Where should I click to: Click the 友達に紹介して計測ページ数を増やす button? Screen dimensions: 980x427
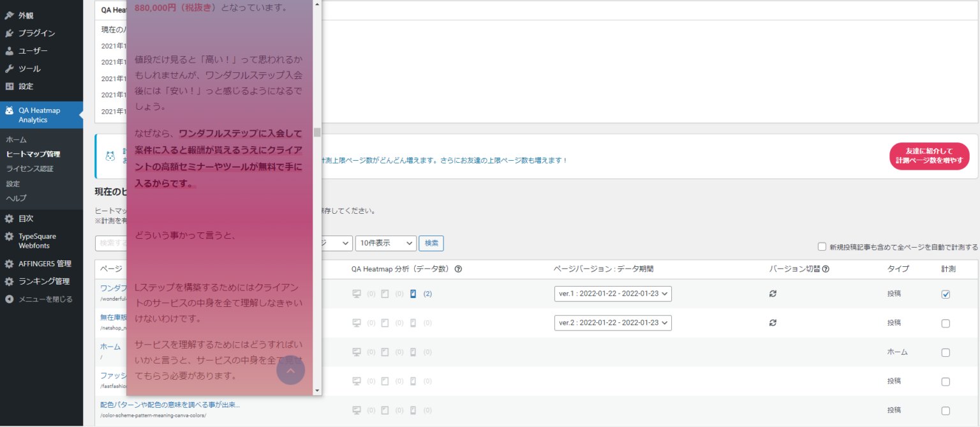tap(929, 156)
